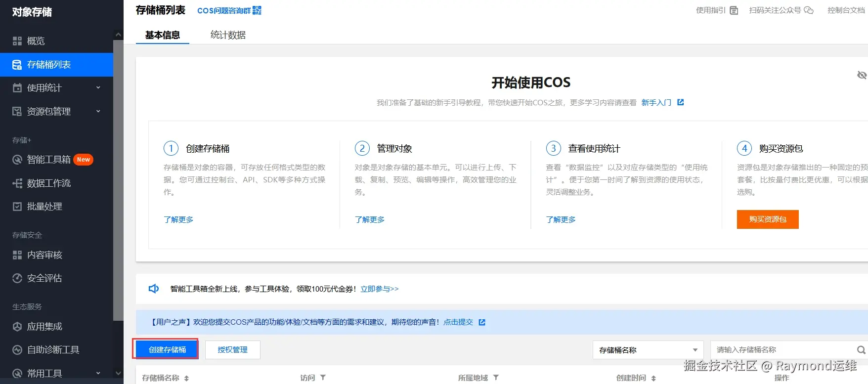
Task: Open the 新手入门 link
Action: [x=656, y=102]
